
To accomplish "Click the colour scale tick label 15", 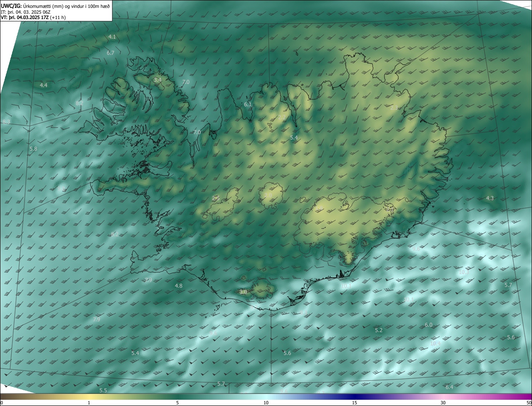I will (355, 403).
